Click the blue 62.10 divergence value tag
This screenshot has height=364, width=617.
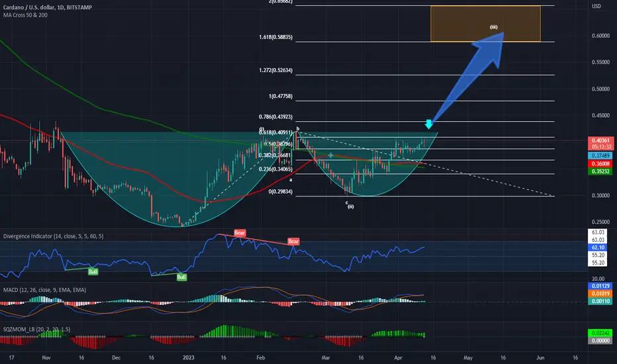coord(598,248)
